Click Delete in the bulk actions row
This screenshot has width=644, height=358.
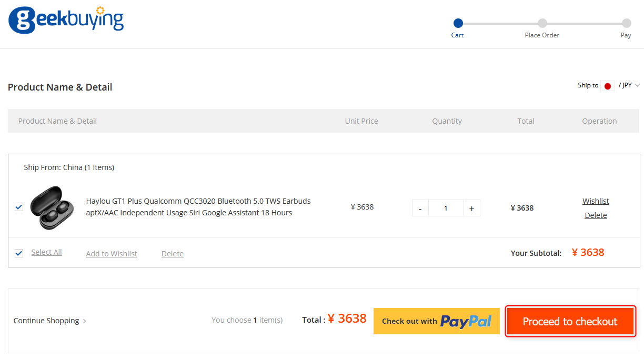tap(173, 254)
